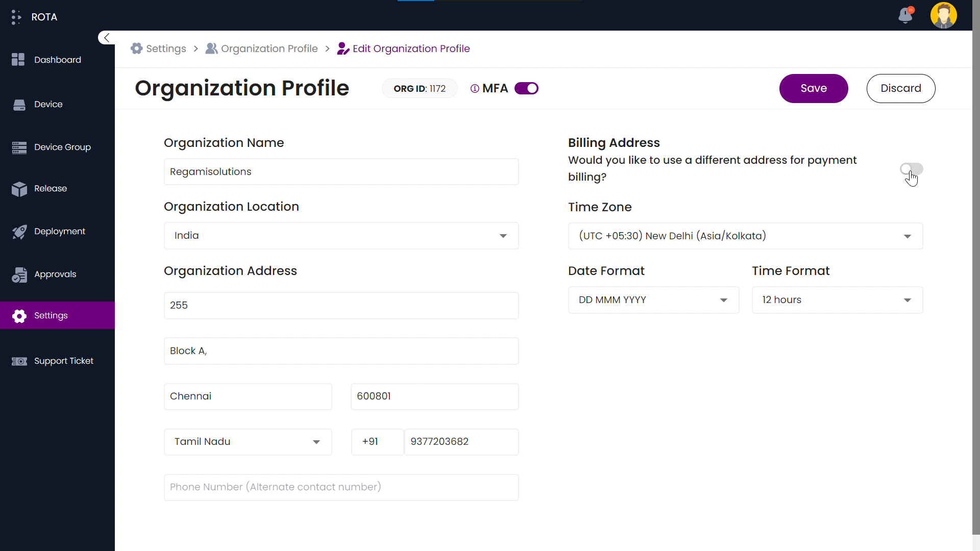Screen dimensions: 980x551
Task: Click the Release box icon
Action: [x=19, y=189]
